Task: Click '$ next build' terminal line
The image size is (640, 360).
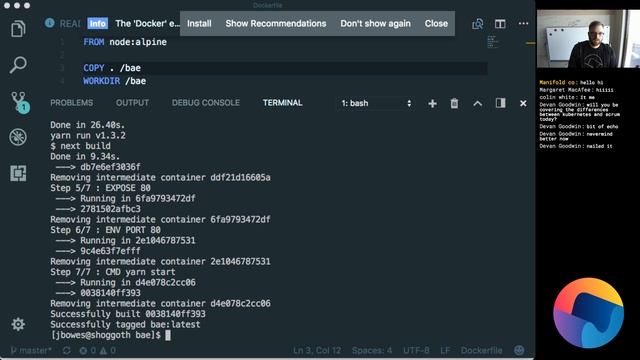Action: pos(80,146)
